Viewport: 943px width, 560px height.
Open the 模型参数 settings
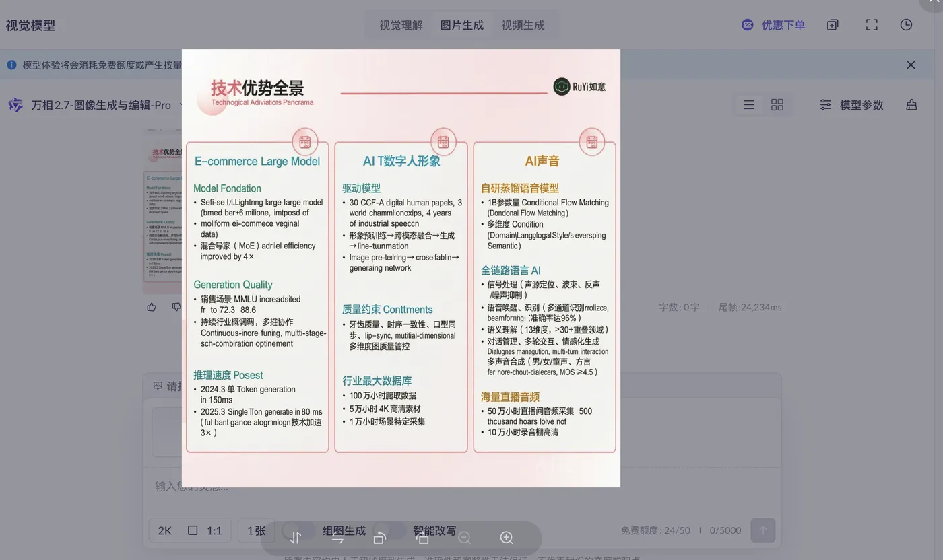tap(851, 105)
